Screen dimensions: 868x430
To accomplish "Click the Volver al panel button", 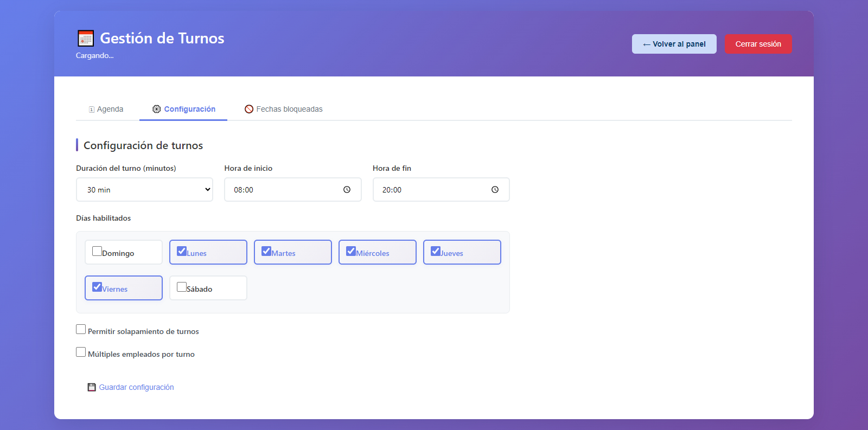I will [x=674, y=44].
